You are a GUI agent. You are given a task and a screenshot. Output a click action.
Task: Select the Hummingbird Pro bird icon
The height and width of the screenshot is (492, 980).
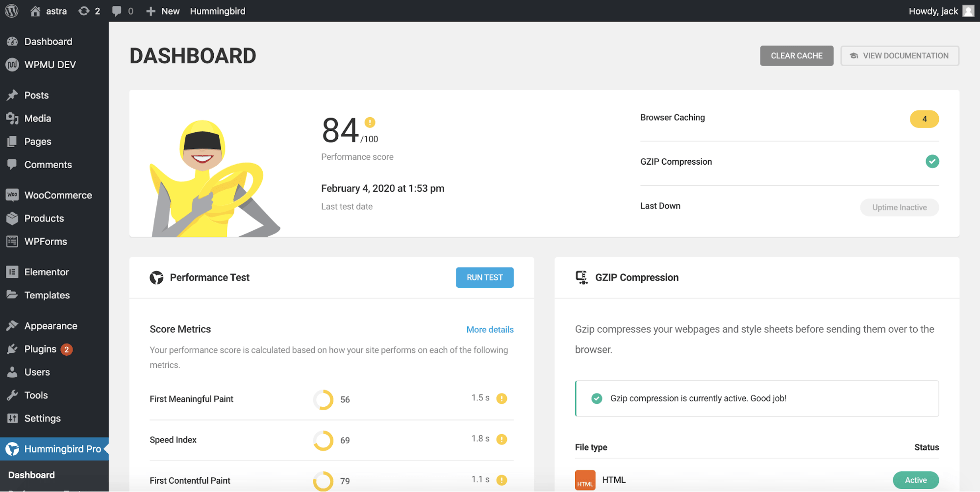[x=12, y=448]
